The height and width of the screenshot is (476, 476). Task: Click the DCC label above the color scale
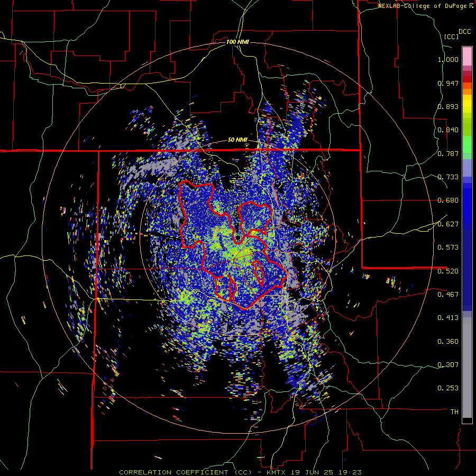(464, 32)
